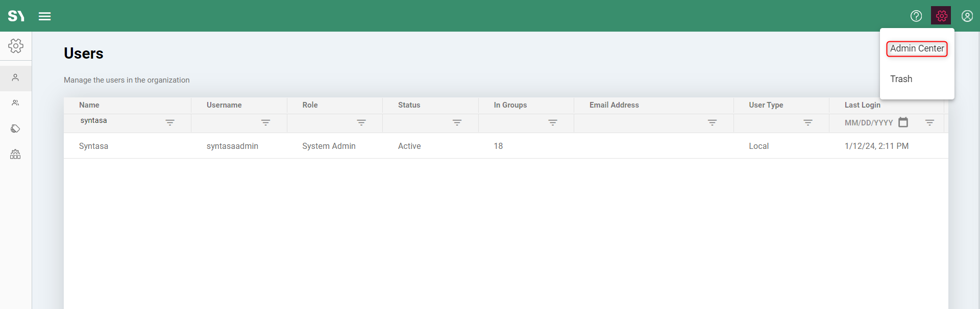This screenshot has height=309, width=980.
Task: Open the Role column filter options
Action: 361,122
